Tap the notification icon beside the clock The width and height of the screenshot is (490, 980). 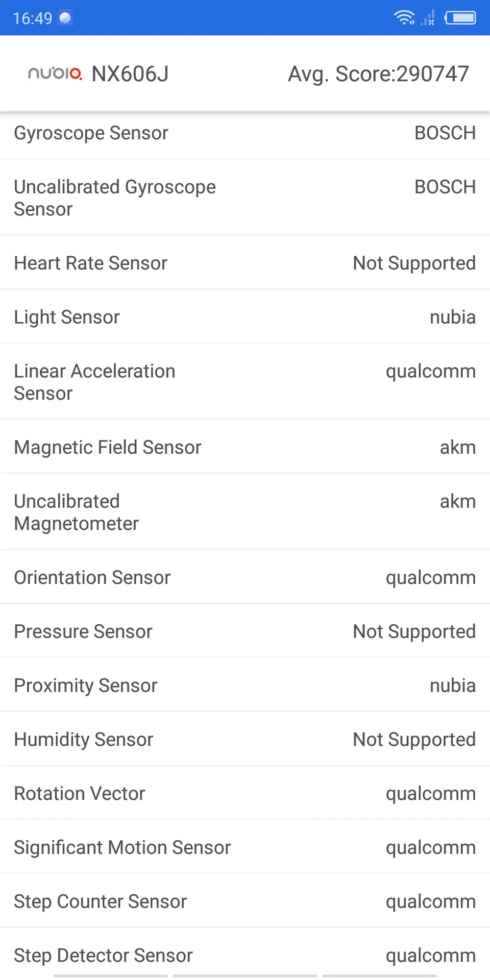pyautogui.click(x=65, y=18)
